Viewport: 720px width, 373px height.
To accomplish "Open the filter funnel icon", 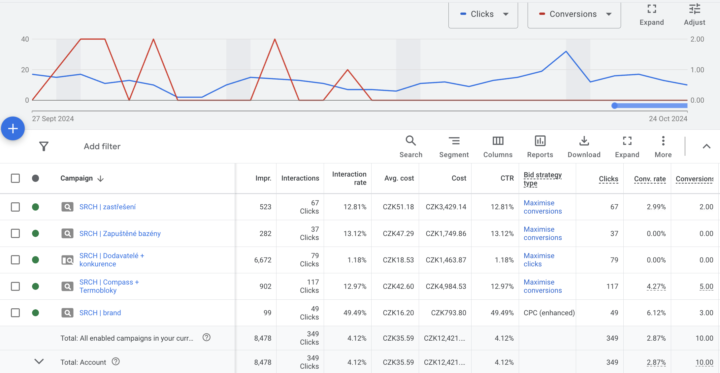I will (44, 147).
